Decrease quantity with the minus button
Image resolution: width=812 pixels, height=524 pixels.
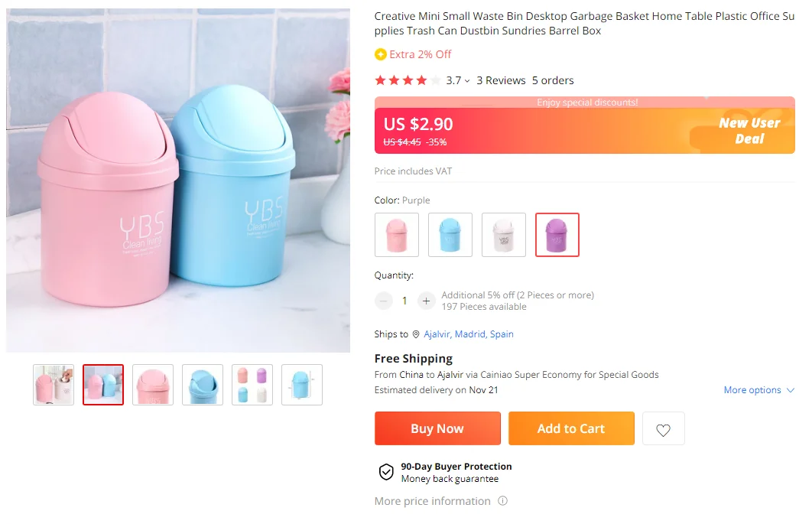[384, 301]
